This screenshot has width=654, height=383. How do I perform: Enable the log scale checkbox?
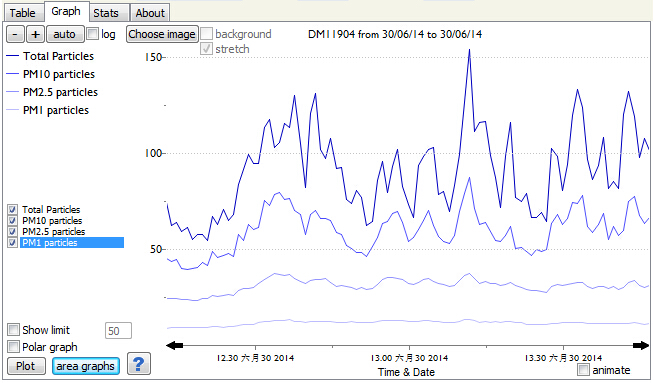pos(92,34)
